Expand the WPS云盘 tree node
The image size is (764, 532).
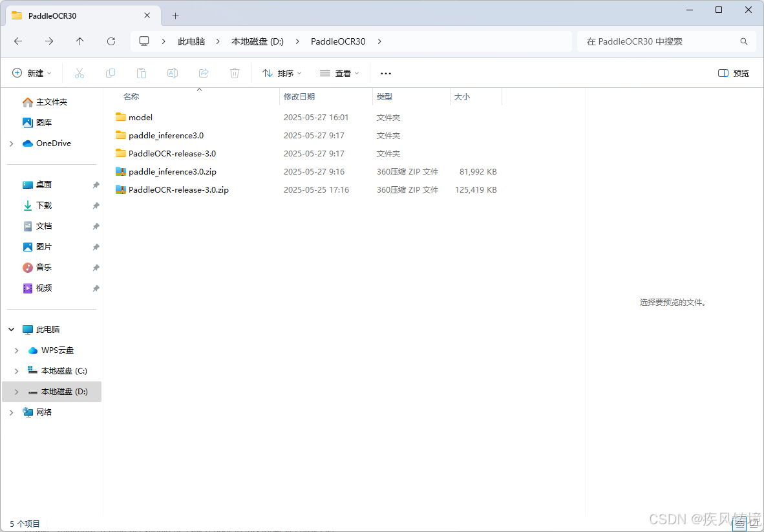17,350
